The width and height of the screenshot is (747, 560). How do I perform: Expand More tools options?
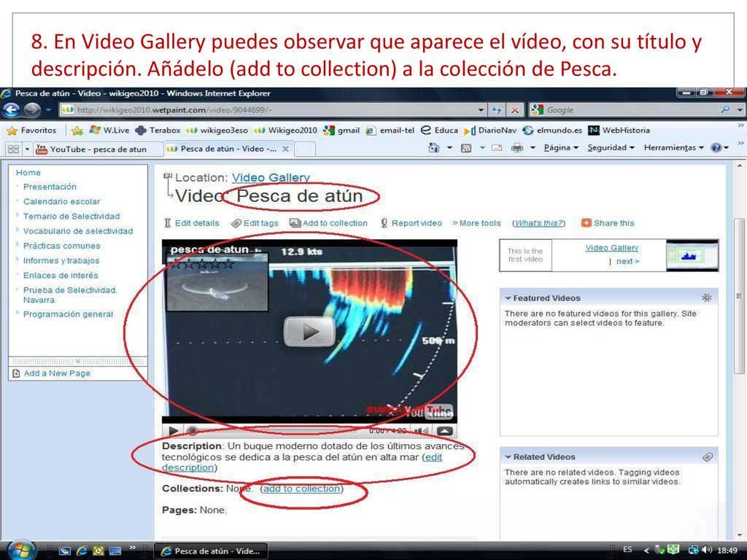476,223
